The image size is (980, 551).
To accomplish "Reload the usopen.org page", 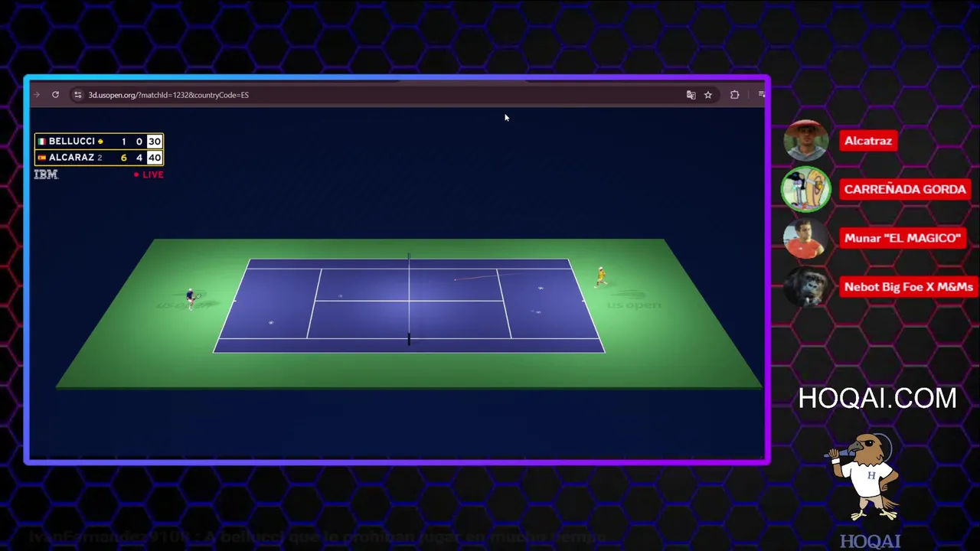I will point(55,95).
